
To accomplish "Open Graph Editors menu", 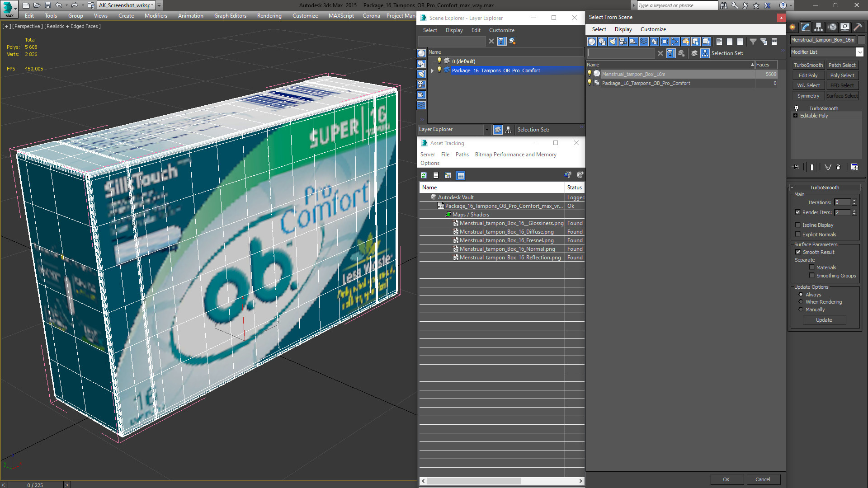I will tap(230, 16).
